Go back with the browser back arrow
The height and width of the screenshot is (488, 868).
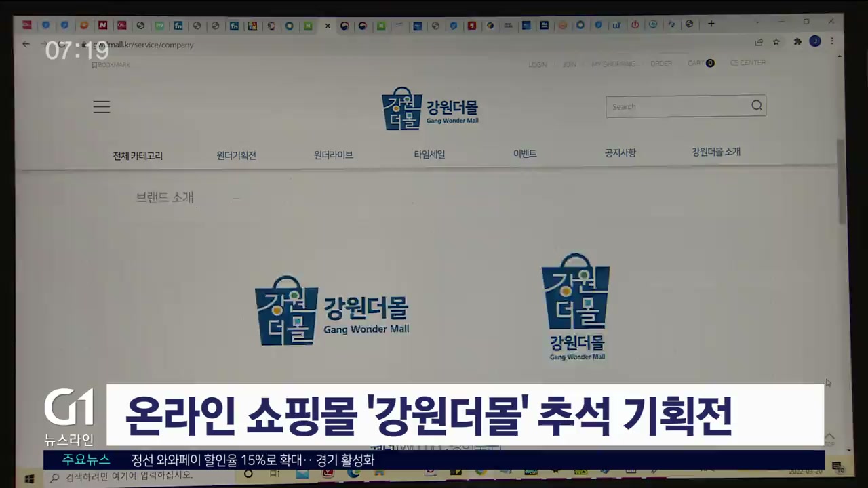click(x=26, y=44)
